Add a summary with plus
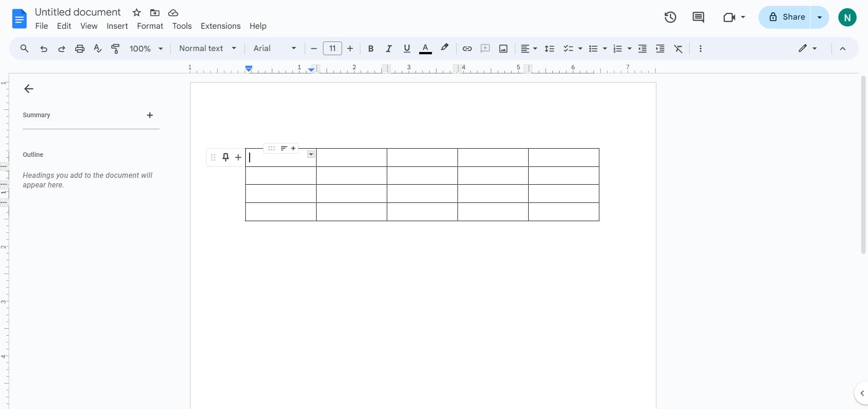Screen dimensions: 868x409 (150, 115)
